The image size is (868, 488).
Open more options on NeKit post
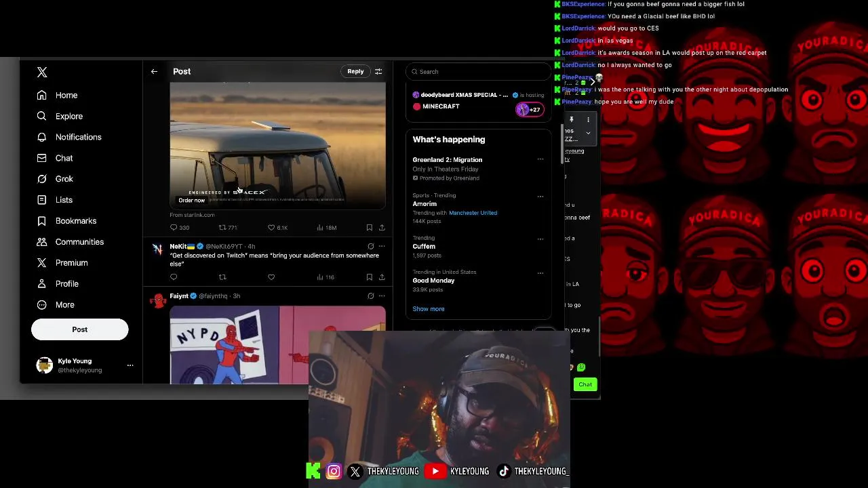pos(382,246)
